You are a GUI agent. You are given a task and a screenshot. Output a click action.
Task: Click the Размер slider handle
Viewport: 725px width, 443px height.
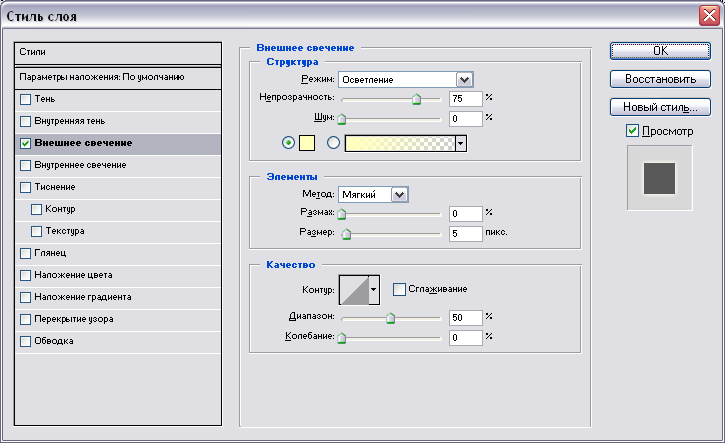tap(346, 234)
